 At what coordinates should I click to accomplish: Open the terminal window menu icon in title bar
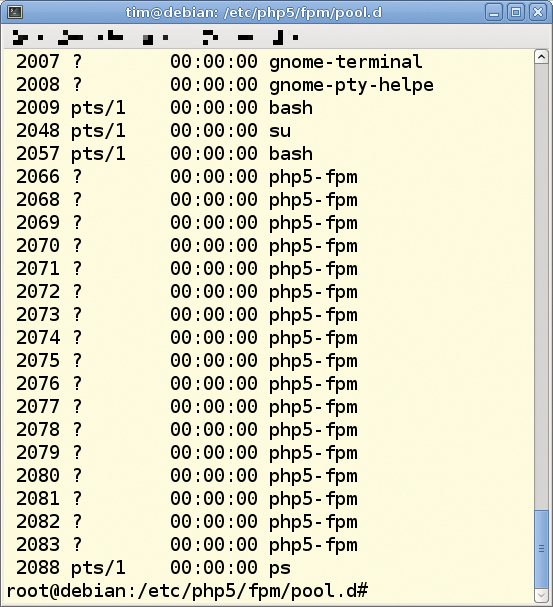tap(15, 12)
